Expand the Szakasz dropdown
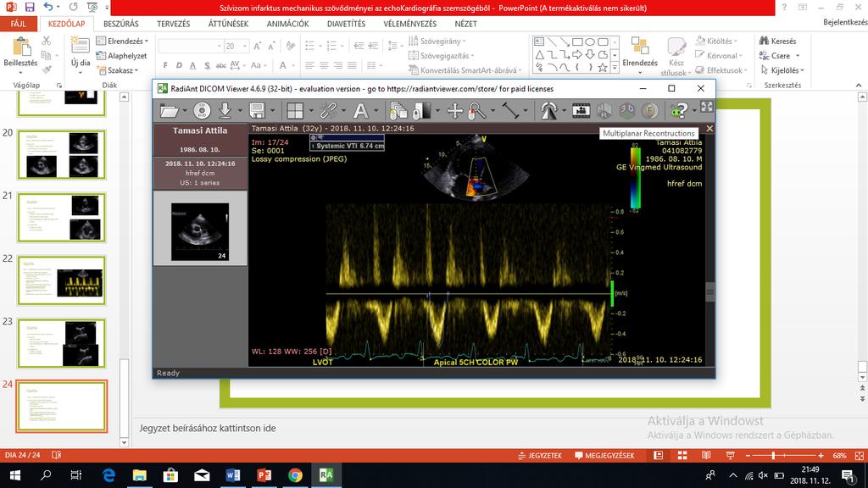The width and height of the screenshot is (868, 488). tap(136, 71)
